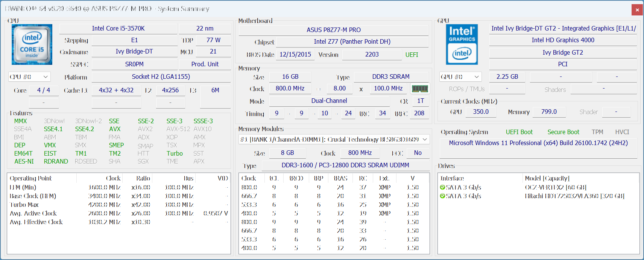644x260 pixels.
Task: Click the GPU memory clock 799.0 value
Action: (x=549, y=112)
